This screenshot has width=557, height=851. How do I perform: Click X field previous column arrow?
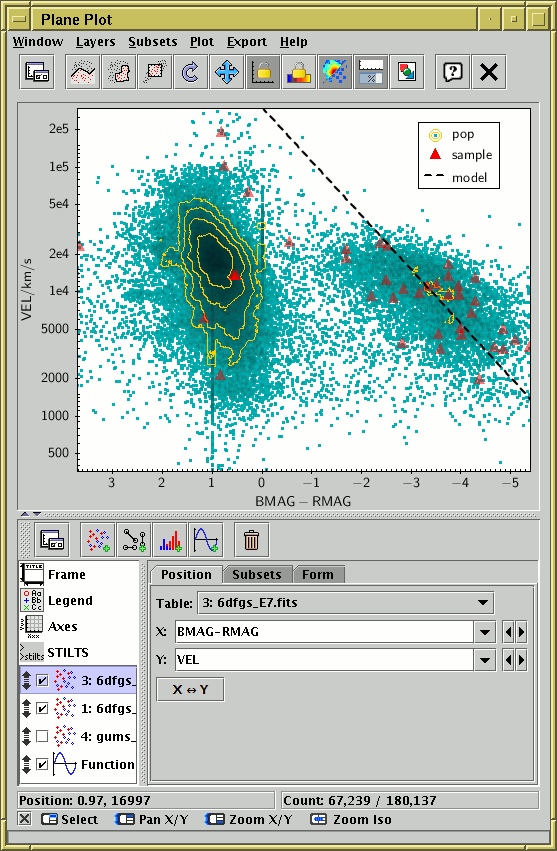[509, 632]
